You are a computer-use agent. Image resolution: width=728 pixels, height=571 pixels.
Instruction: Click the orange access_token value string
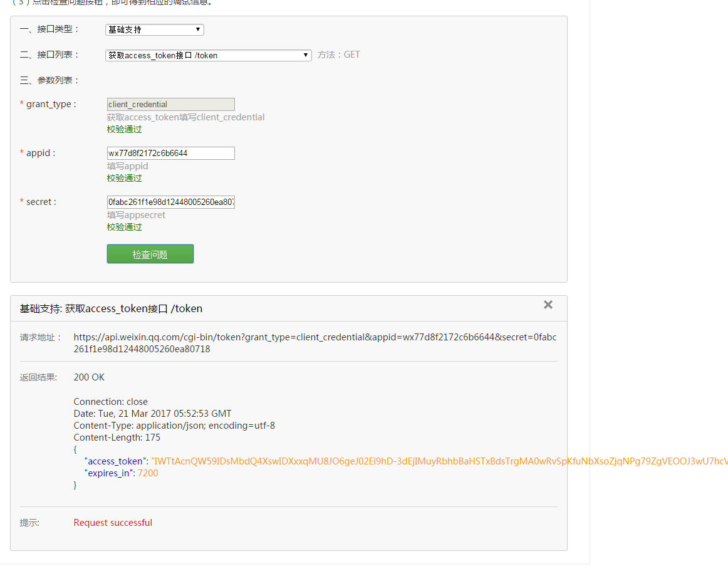click(x=439, y=461)
